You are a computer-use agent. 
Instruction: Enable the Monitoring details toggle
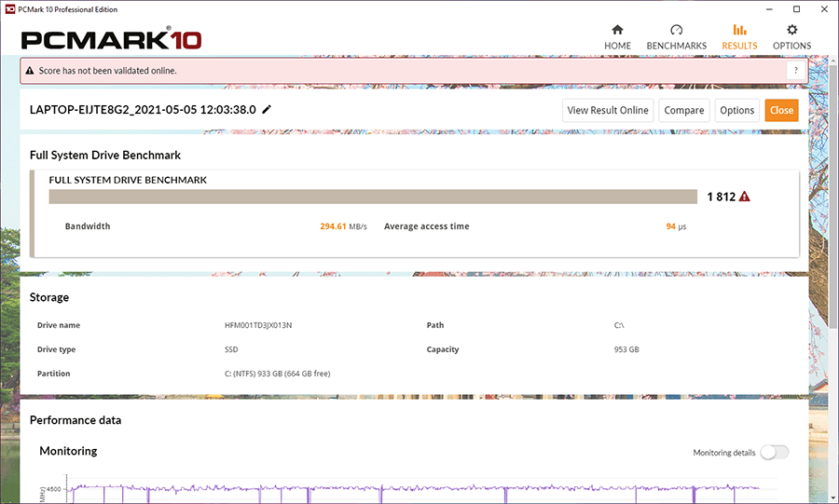click(775, 453)
